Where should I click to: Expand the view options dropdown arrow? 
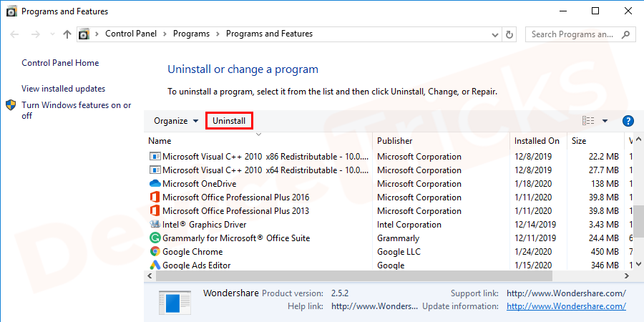[x=605, y=122]
